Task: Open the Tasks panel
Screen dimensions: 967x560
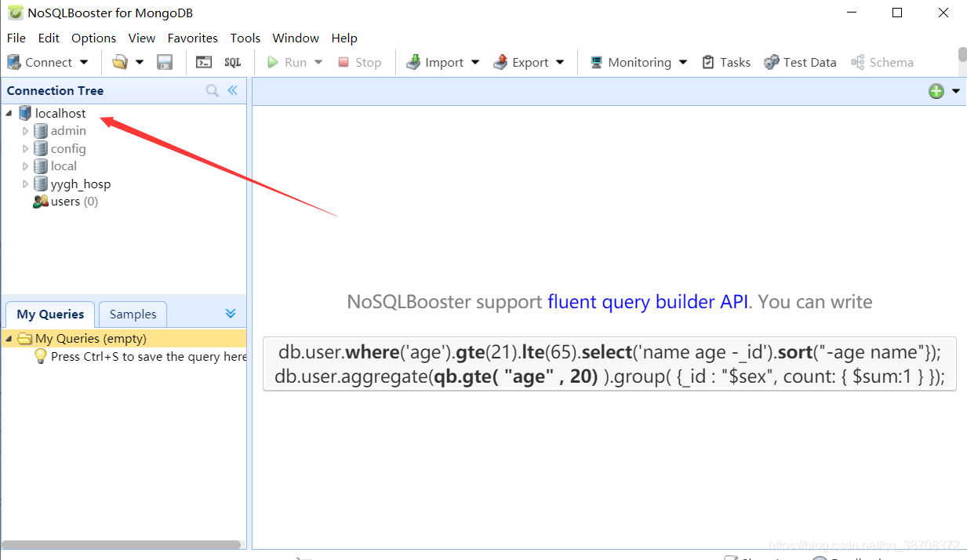Action: [x=726, y=62]
